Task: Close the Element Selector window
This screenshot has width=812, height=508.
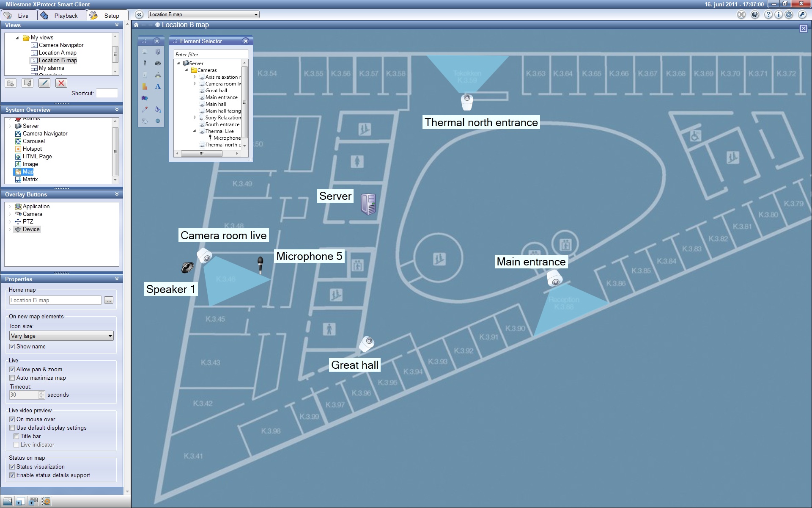Action: click(246, 41)
